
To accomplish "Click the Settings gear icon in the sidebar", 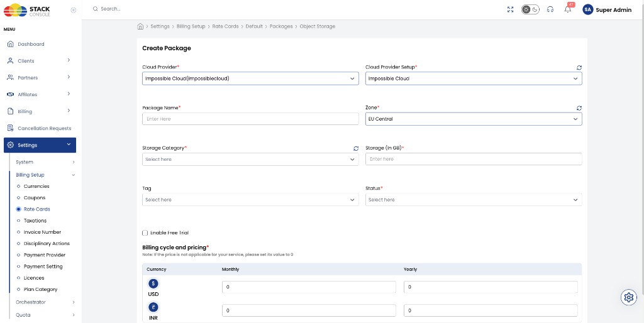I will coord(11,145).
